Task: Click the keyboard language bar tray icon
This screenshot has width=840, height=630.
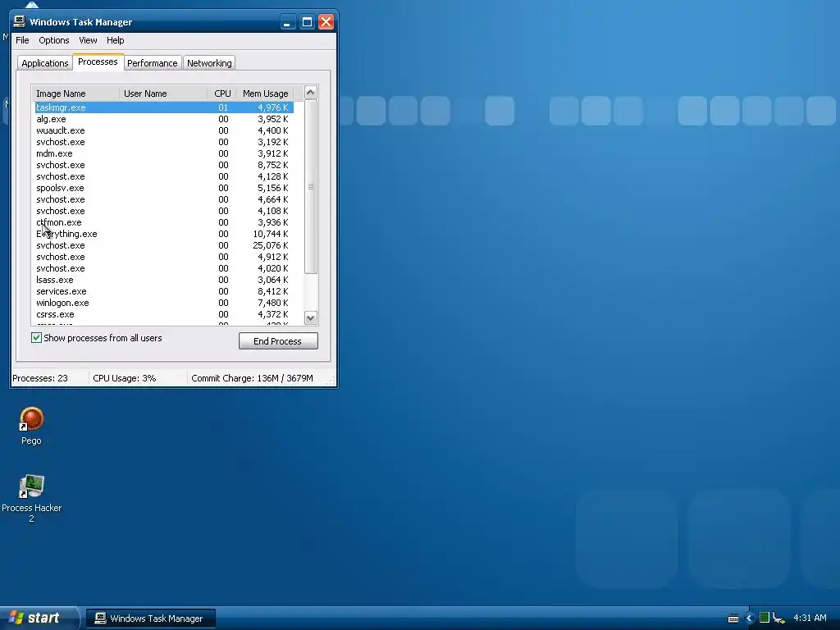Action: [x=733, y=619]
